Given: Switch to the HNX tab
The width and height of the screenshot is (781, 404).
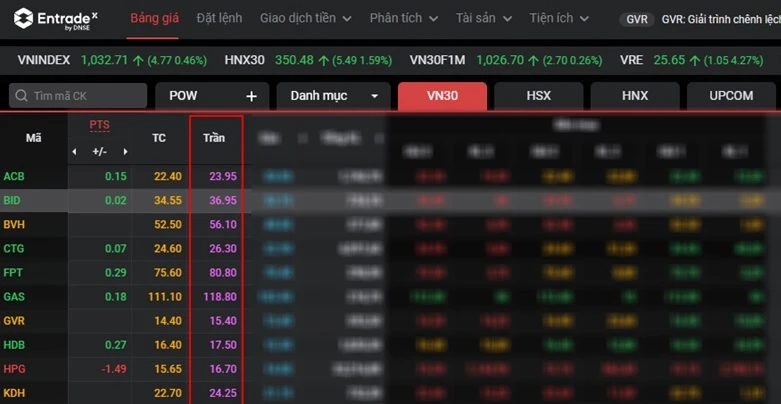Looking at the screenshot, I should tap(635, 96).
